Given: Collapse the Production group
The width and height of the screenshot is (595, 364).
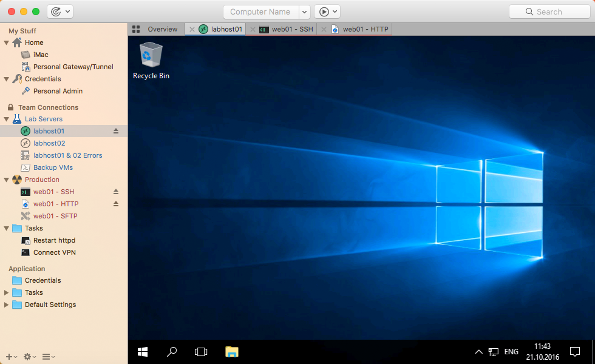Looking at the screenshot, I should coord(7,180).
